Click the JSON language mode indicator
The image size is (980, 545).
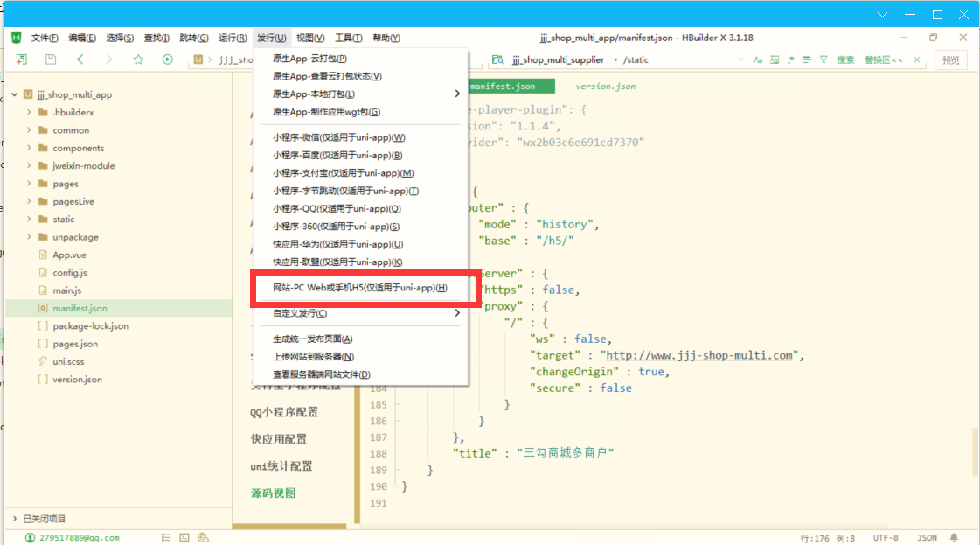pyautogui.click(x=927, y=537)
